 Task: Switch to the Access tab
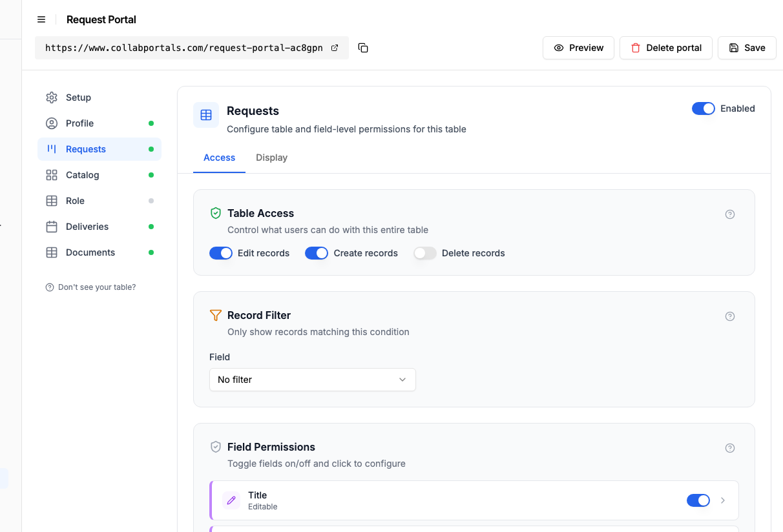(220, 158)
